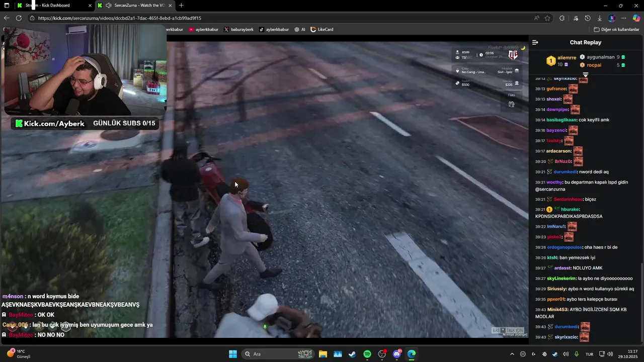Click the 39:35 timestamp of ppxer01's message
The height and width of the screenshot is (362, 644).
pos(540,299)
